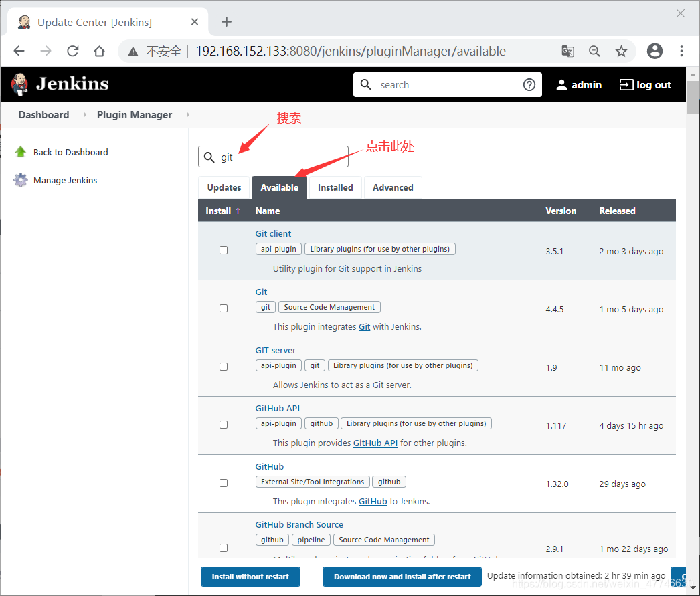Click the log out link

tap(654, 85)
